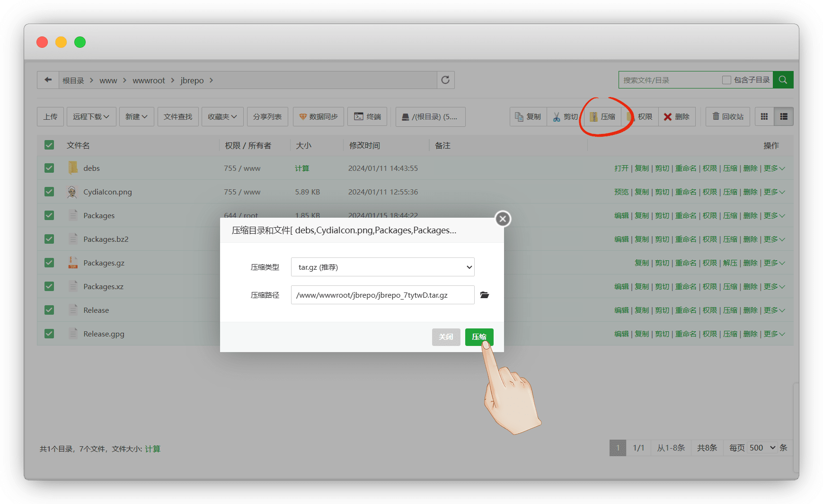This screenshot has height=504, width=823.
Task: Open the recycle bin (回收站)
Action: [x=727, y=116]
